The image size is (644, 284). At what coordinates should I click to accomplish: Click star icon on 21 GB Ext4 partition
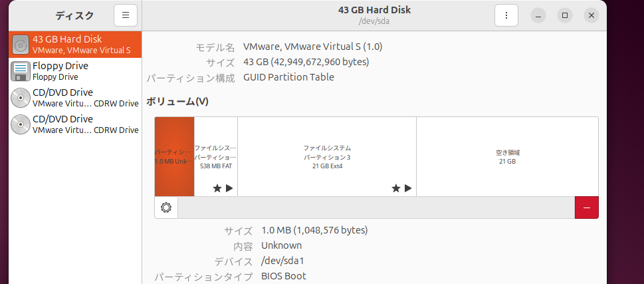[396, 188]
